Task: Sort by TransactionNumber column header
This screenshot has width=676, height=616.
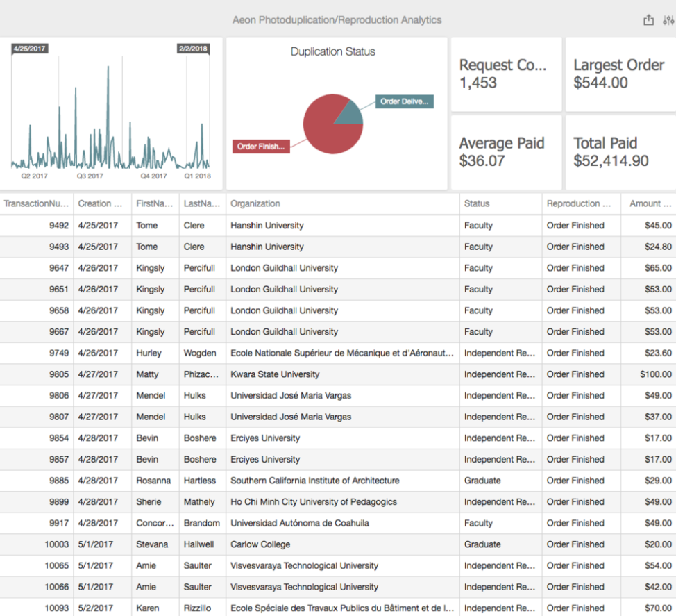Action: point(36,203)
